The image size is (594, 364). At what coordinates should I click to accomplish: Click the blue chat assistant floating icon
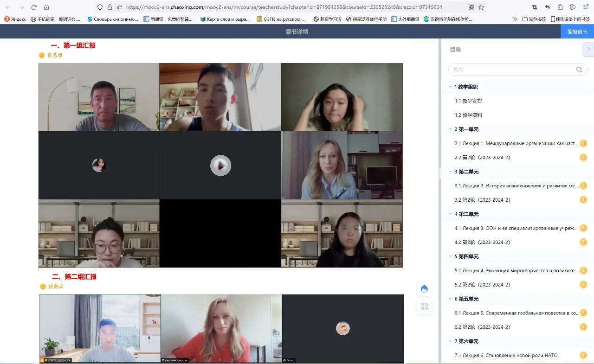424,289
